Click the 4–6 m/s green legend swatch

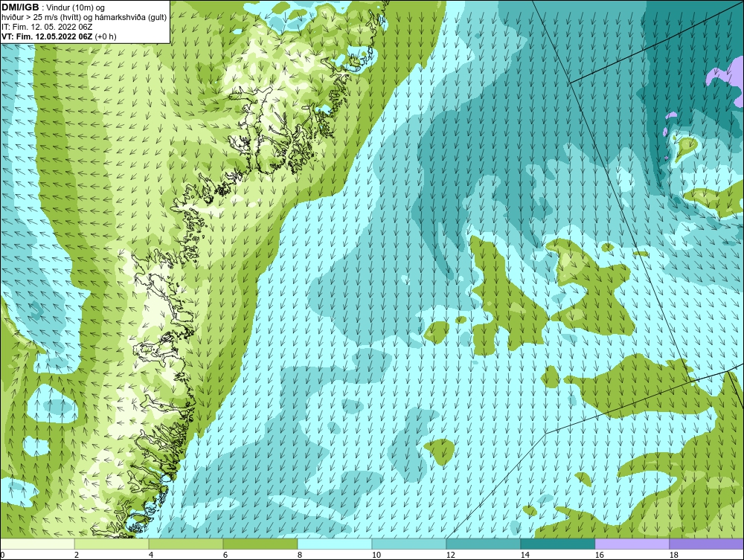click(x=186, y=544)
